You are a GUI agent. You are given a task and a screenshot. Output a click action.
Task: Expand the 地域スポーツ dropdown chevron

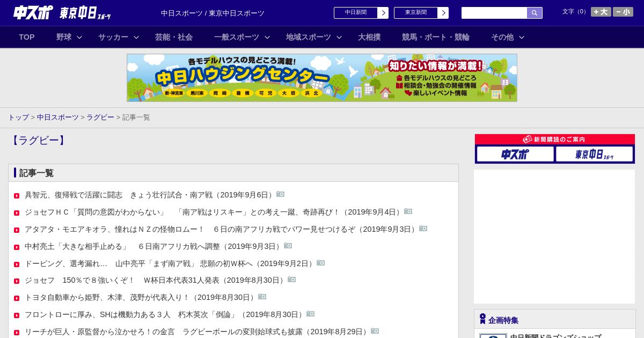pyautogui.click(x=339, y=37)
